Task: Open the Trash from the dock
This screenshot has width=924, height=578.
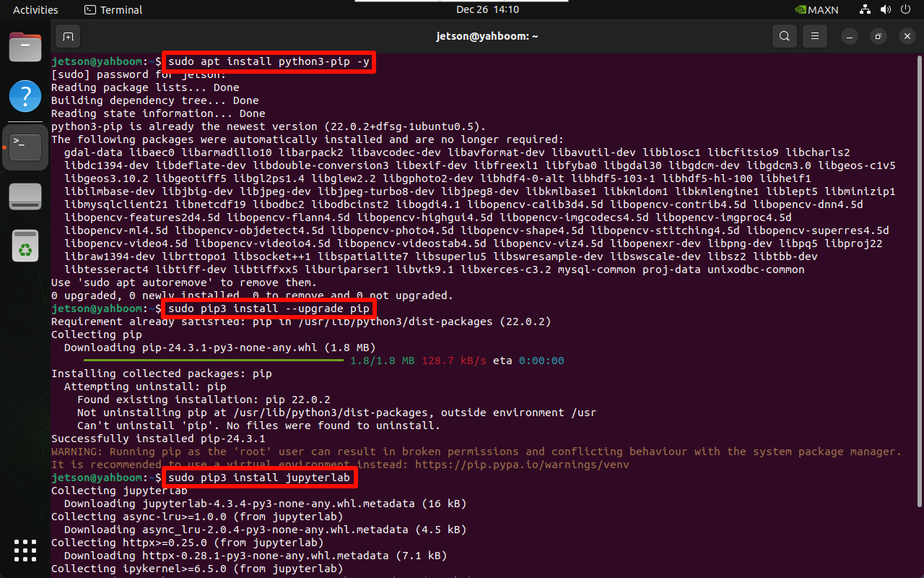Action: click(x=25, y=246)
